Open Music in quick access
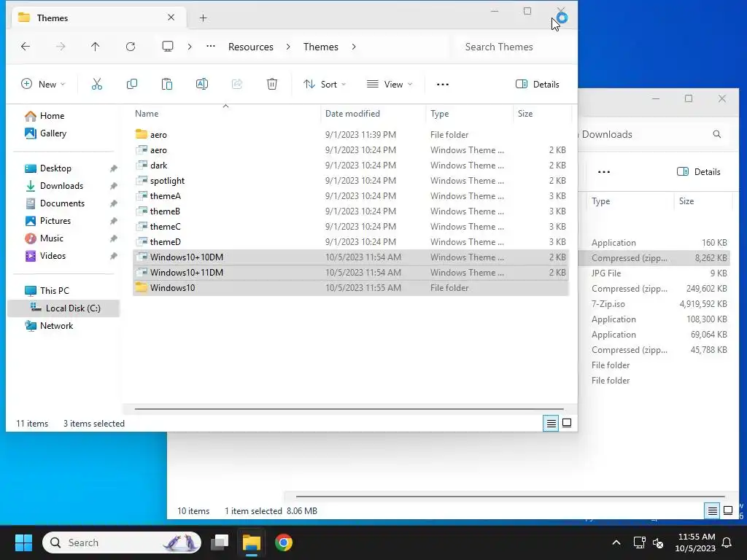 52,238
